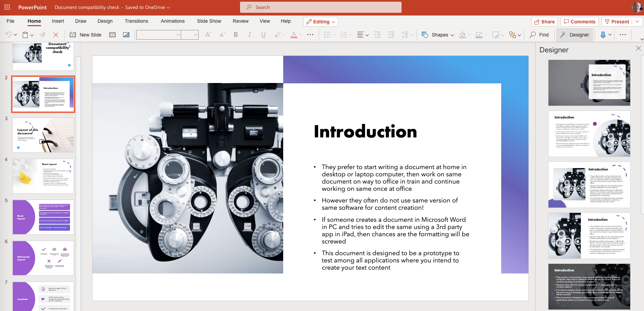
Task: Toggle Italic formatting
Action: [x=249, y=34]
